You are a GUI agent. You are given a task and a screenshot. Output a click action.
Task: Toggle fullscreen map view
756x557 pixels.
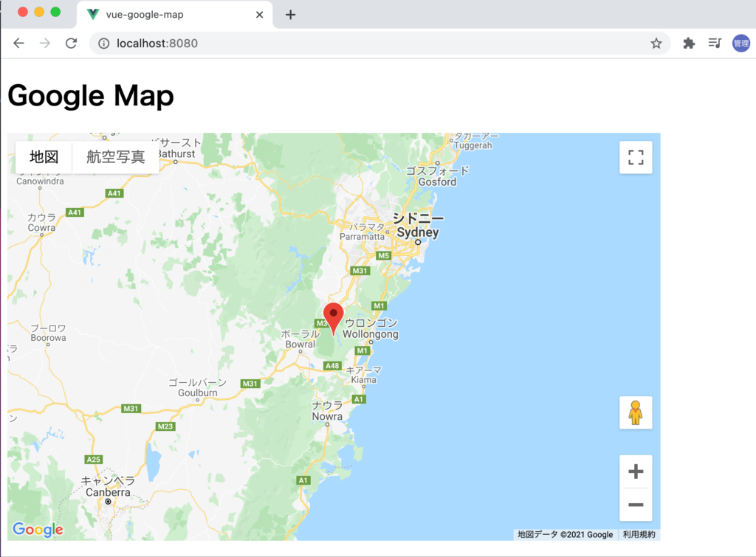click(x=635, y=157)
